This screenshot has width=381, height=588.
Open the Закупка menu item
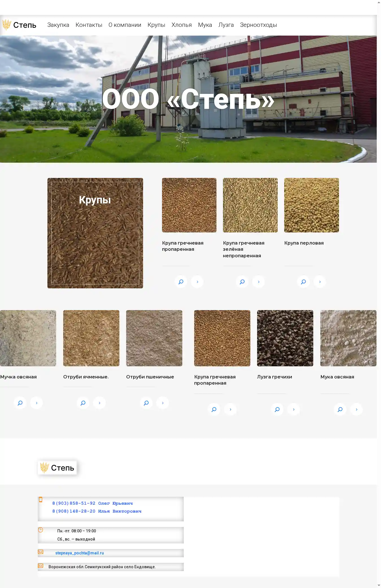(x=58, y=25)
